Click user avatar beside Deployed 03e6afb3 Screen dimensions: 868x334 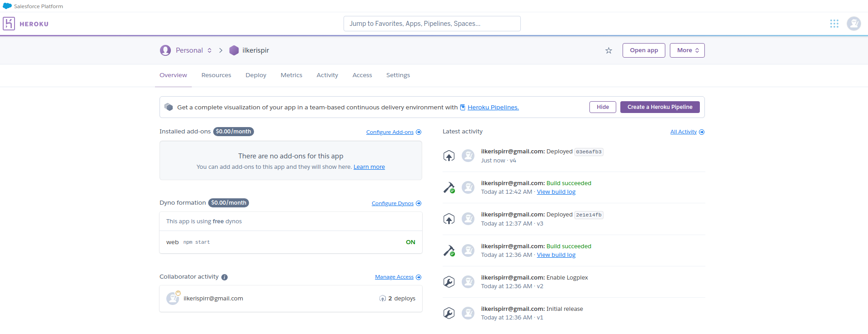[x=468, y=156]
